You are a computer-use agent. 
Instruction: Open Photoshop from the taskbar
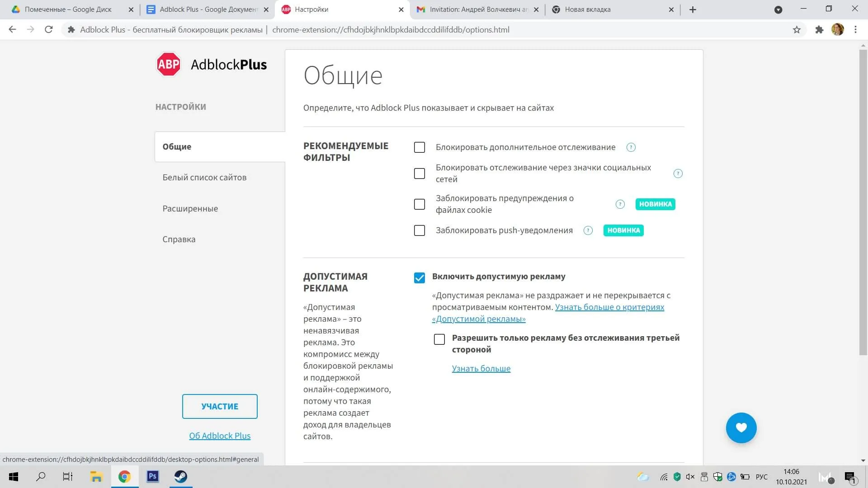(153, 477)
